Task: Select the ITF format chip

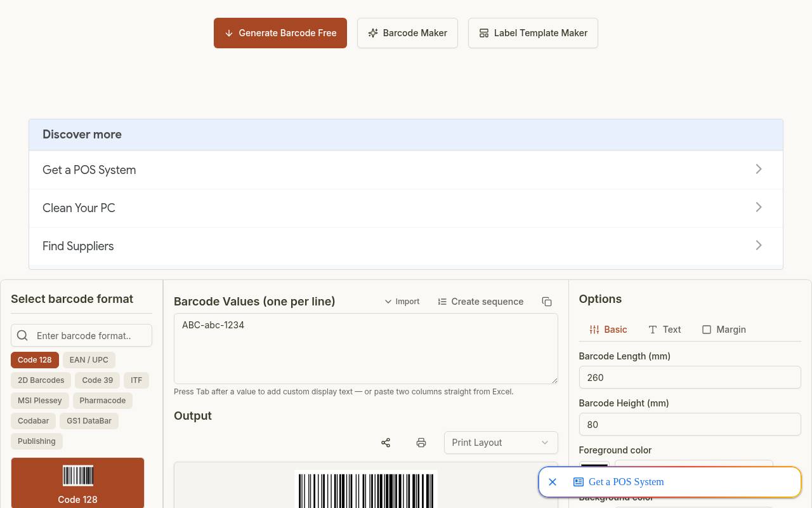Action: [136, 380]
